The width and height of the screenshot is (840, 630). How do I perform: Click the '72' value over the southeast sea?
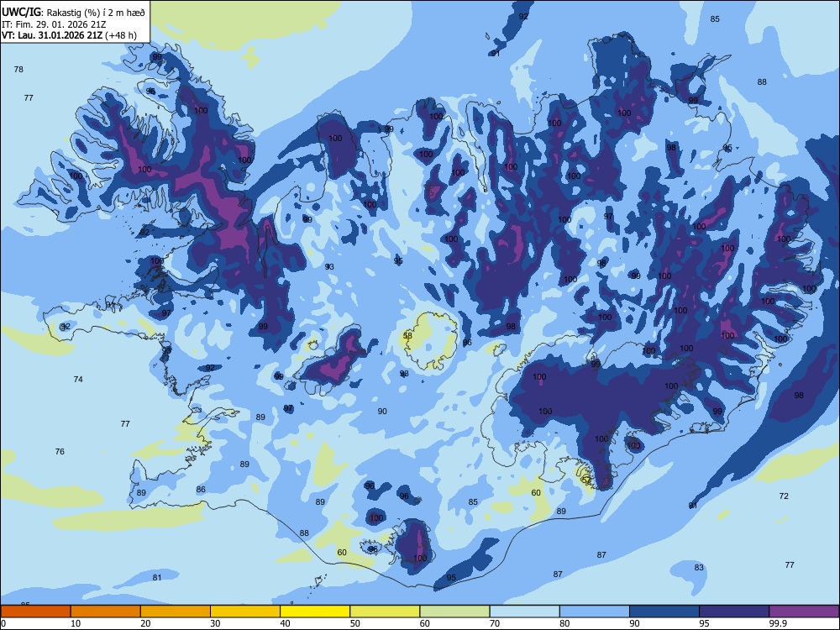(784, 496)
